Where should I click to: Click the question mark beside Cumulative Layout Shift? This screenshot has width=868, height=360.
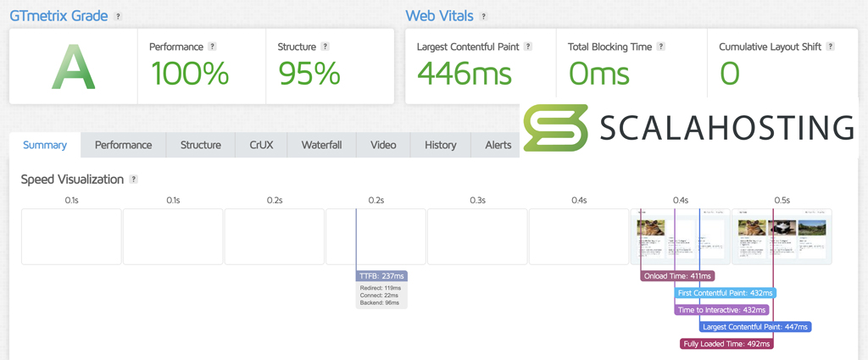point(832,47)
